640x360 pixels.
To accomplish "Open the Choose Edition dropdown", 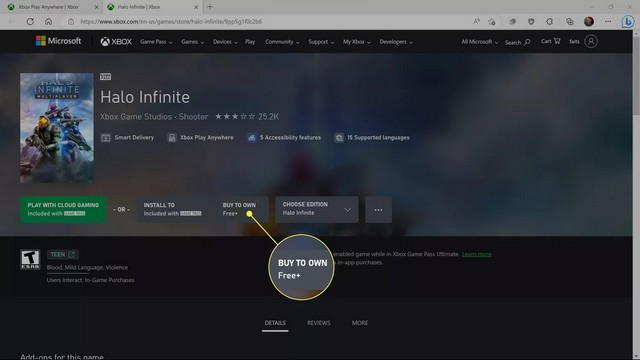I will coord(317,210).
